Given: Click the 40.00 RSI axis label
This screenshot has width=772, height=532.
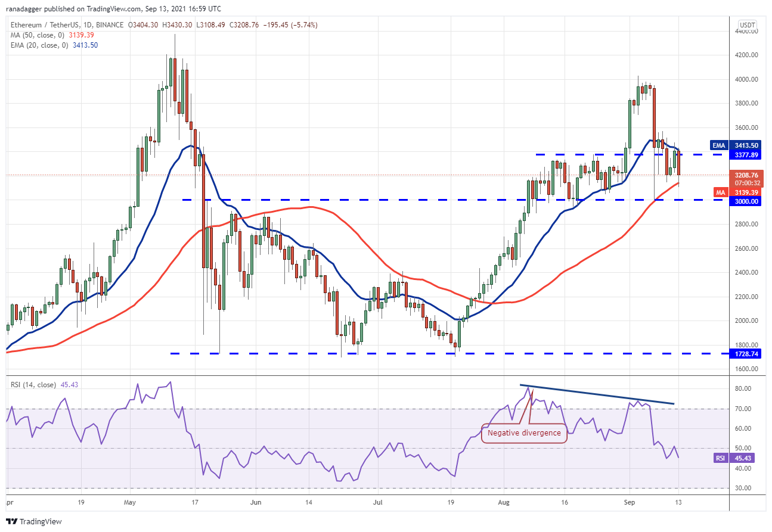Looking at the screenshot, I should pos(742,468).
